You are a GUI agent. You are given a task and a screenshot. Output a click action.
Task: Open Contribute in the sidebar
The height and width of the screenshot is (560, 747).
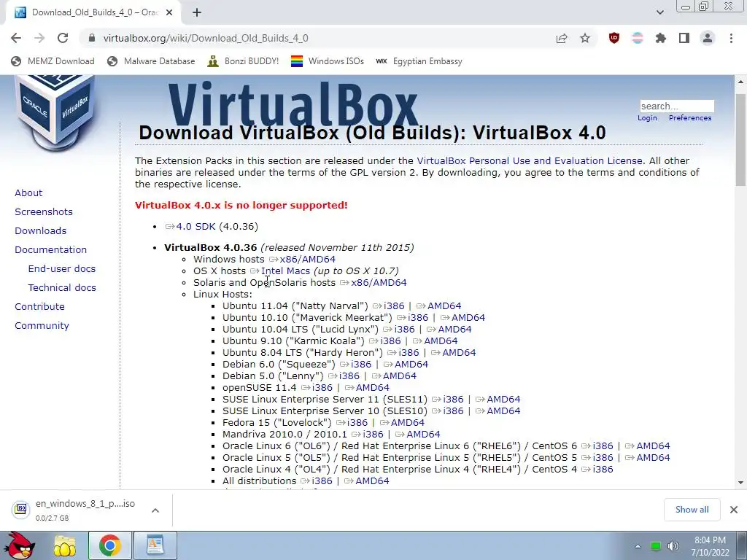[39, 307]
